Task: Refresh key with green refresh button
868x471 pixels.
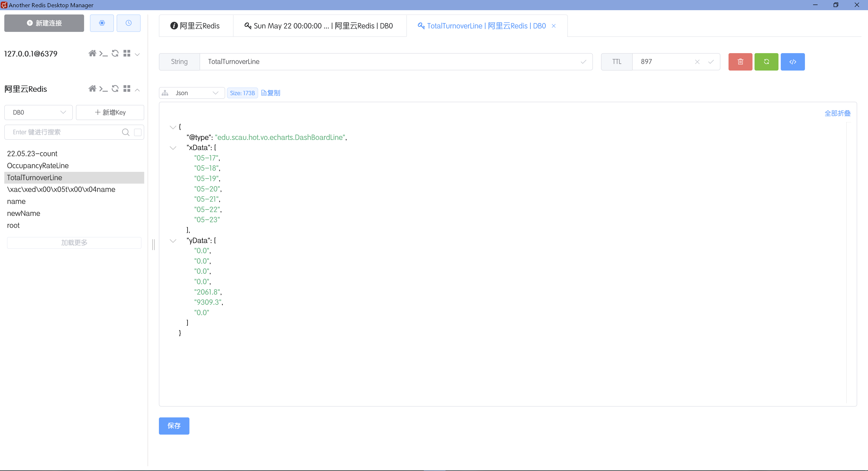Action: pos(766,62)
